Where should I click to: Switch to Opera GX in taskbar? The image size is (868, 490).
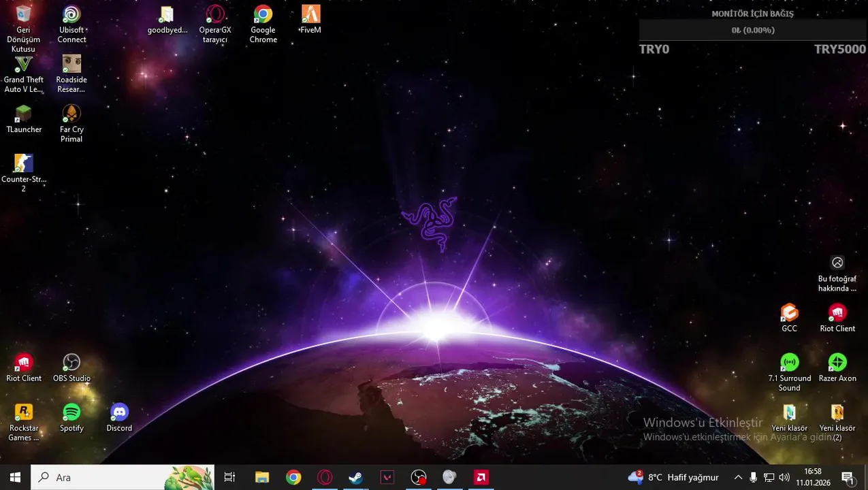pos(325,477)
